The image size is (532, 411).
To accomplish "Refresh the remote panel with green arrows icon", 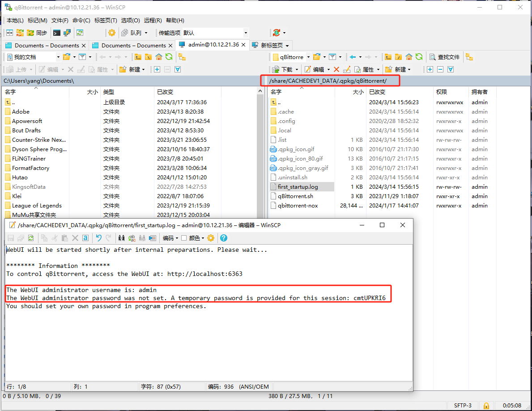I will pos(419,57).
